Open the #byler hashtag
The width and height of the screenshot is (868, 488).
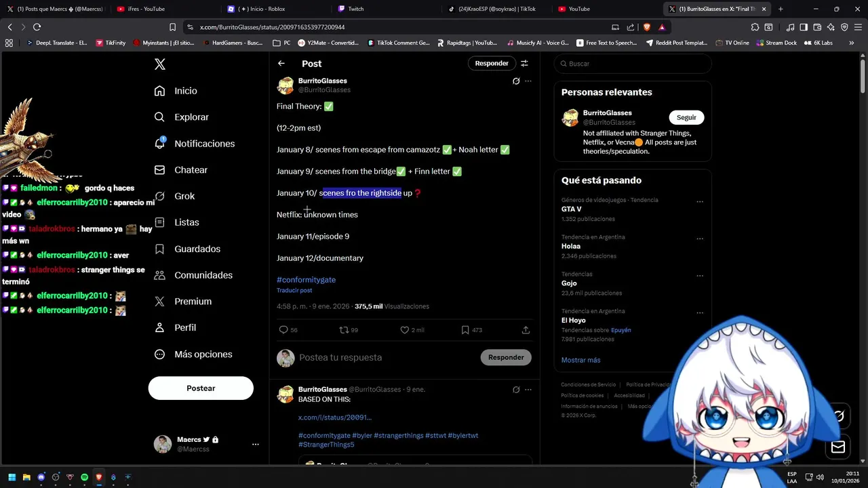click(x=361, y=436)
